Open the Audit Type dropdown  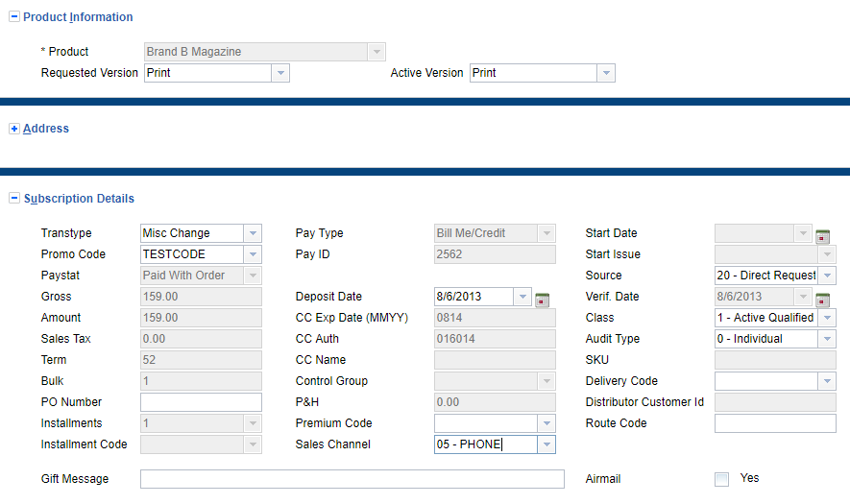point(827,339)
